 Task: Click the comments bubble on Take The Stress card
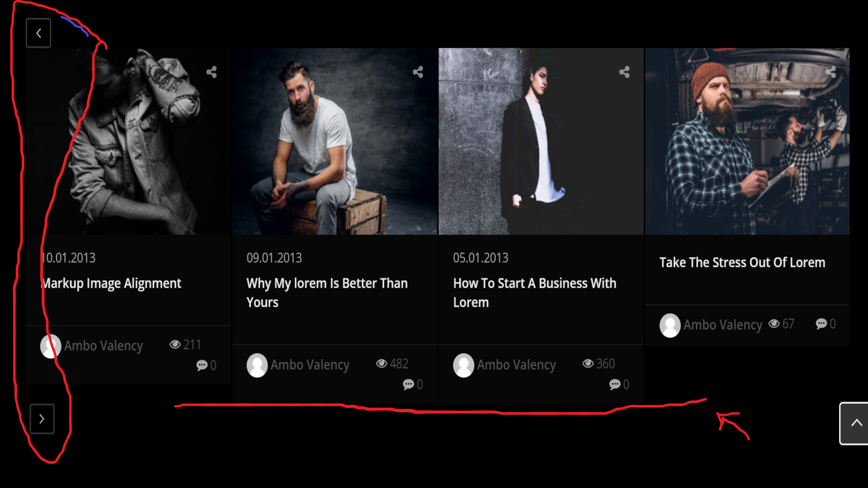[821, 324]
